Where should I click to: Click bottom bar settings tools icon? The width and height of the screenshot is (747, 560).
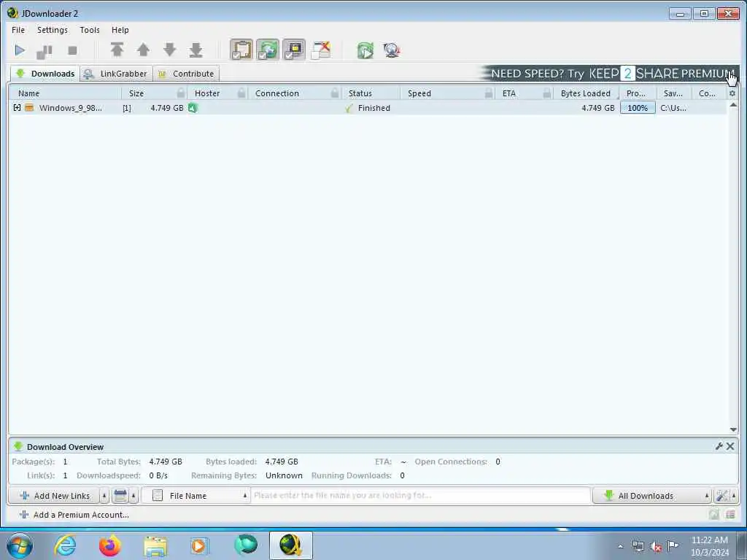click(721, 496)
